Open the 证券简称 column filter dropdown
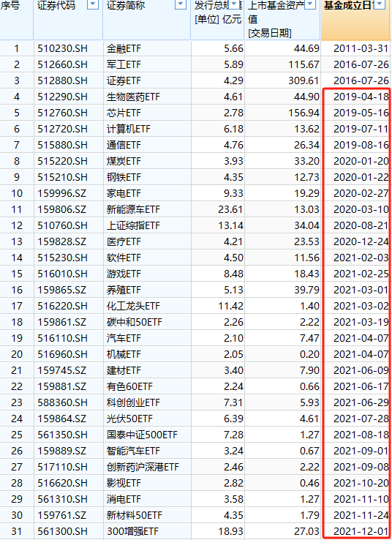The image size is (392, 540). point(181,4)
